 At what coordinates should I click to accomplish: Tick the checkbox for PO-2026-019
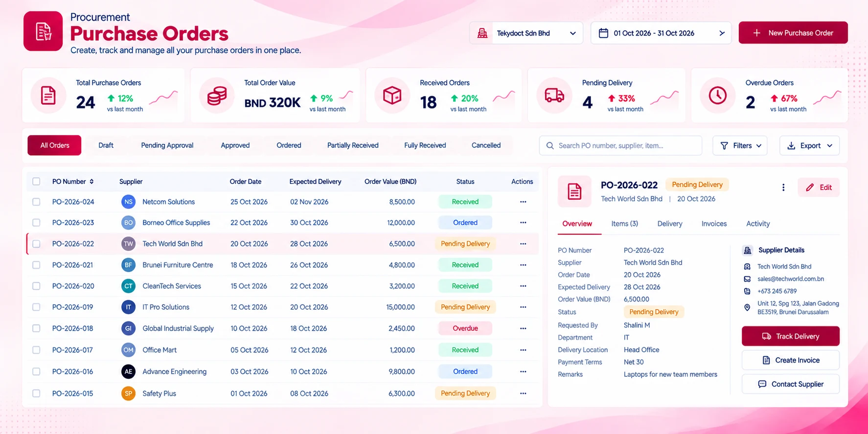[36, 307]
